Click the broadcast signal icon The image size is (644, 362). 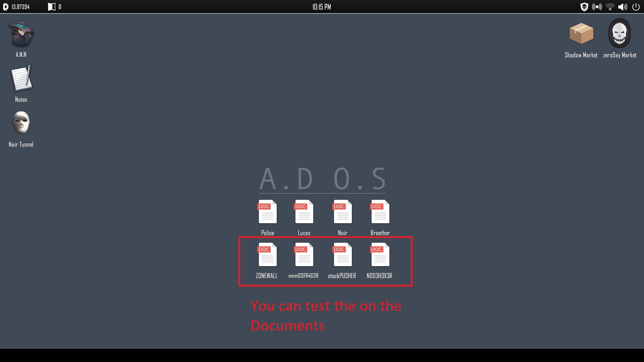597,7
